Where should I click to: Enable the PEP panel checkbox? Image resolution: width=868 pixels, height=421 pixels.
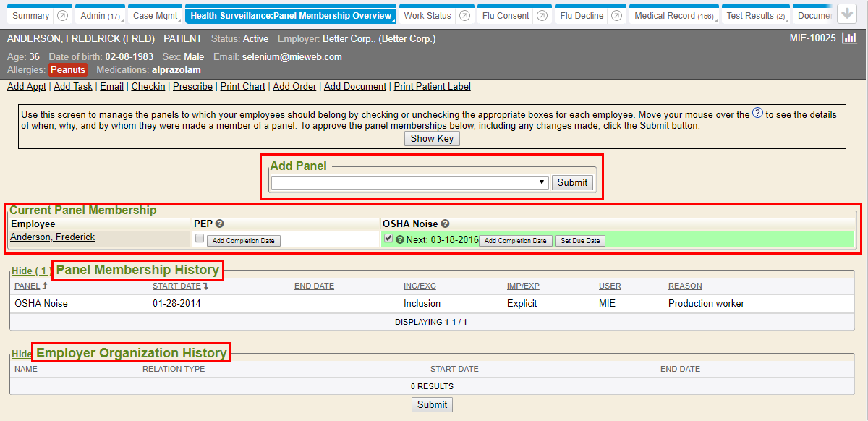pyautogui.click(x=200, y=239)
